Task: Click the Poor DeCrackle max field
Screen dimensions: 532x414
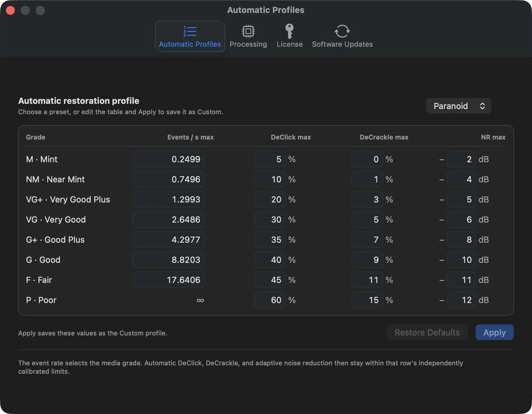Action: point(367,300)
